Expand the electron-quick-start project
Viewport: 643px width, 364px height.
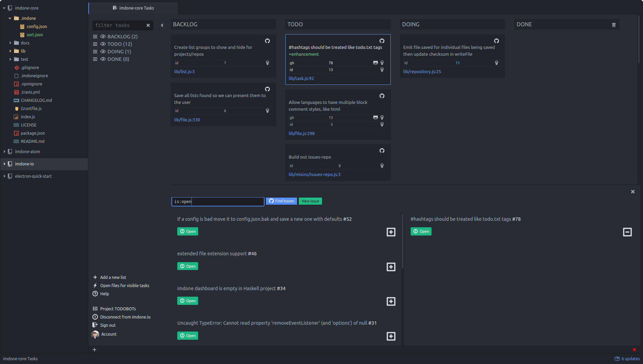coord(4,176)
